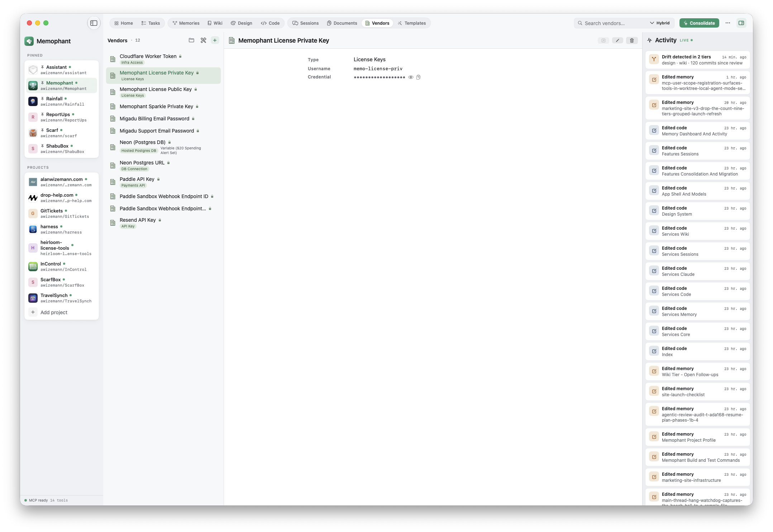Open the drop-help.com project
This screenshot has width=773, height=532.
pyautogui.click(x=62, y=198)
